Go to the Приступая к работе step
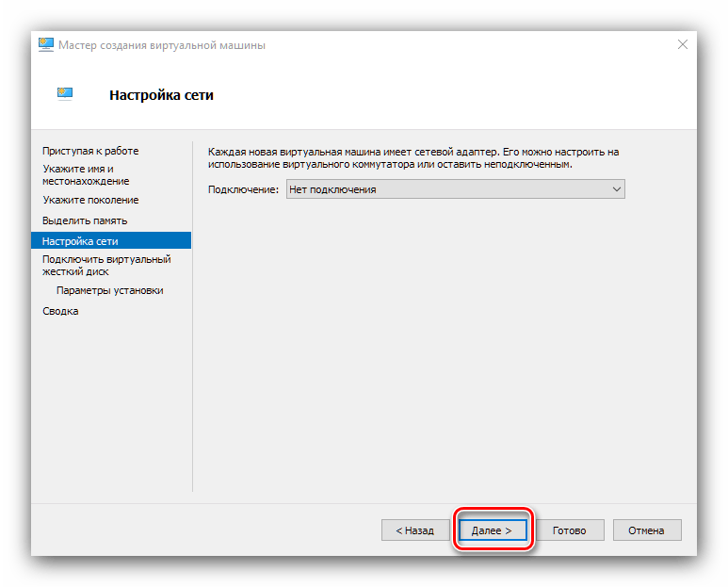 click(x=90, y=151)
